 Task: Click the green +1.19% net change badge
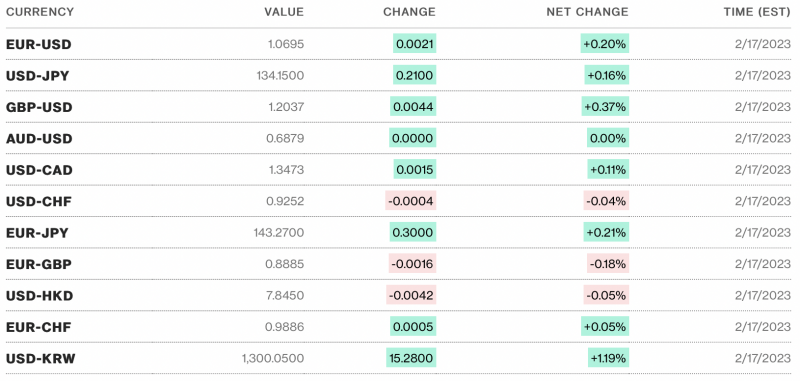click(608, 359)
